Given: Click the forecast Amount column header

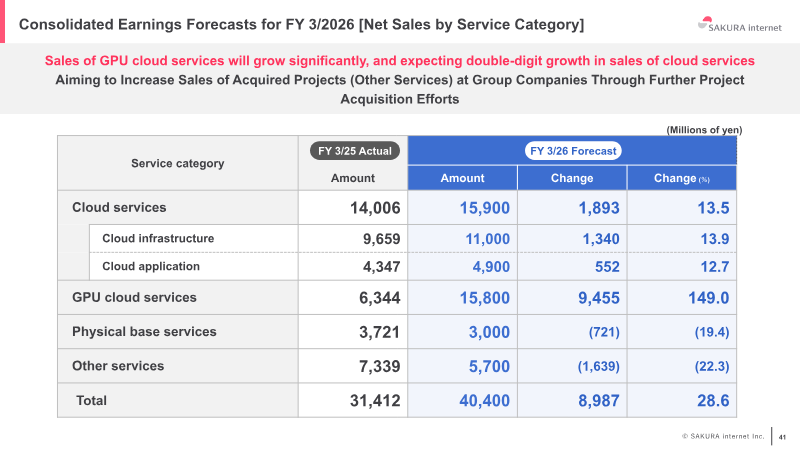Looking at the screenshot, I should [462, 178].
